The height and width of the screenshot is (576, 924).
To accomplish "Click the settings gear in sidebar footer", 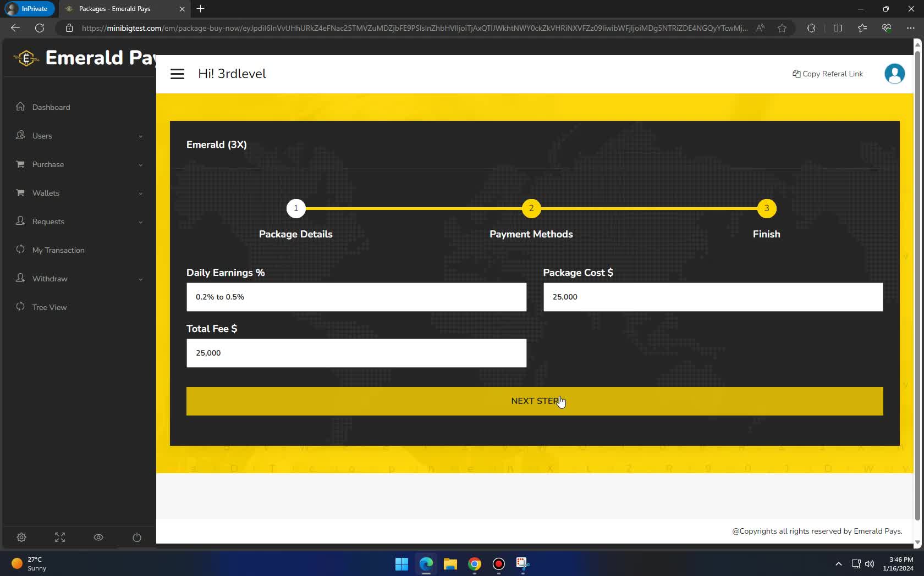I will (21, 538).
